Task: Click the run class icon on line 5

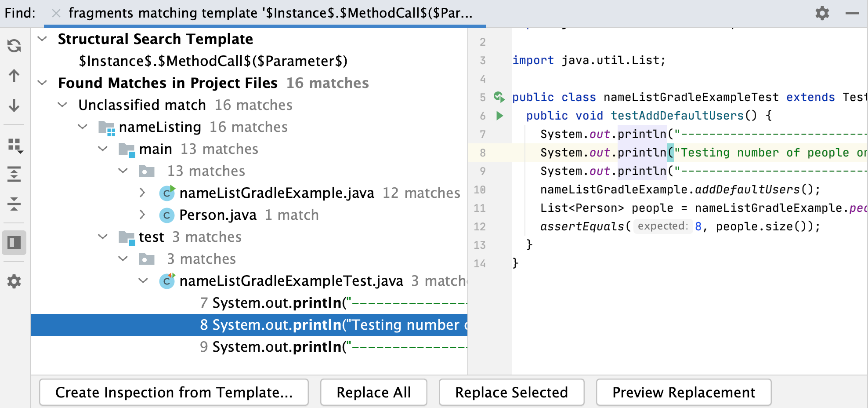Action: (500, 97)
